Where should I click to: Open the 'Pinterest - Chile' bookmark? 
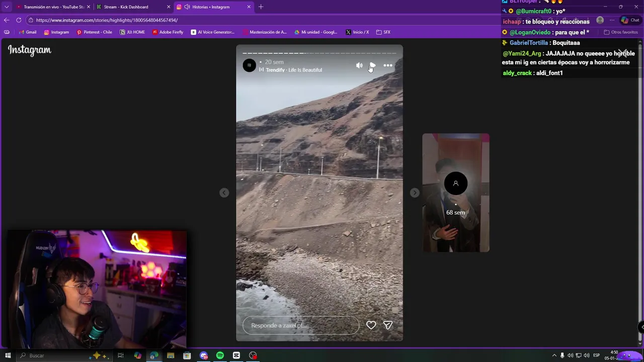(x=94, y=32)
